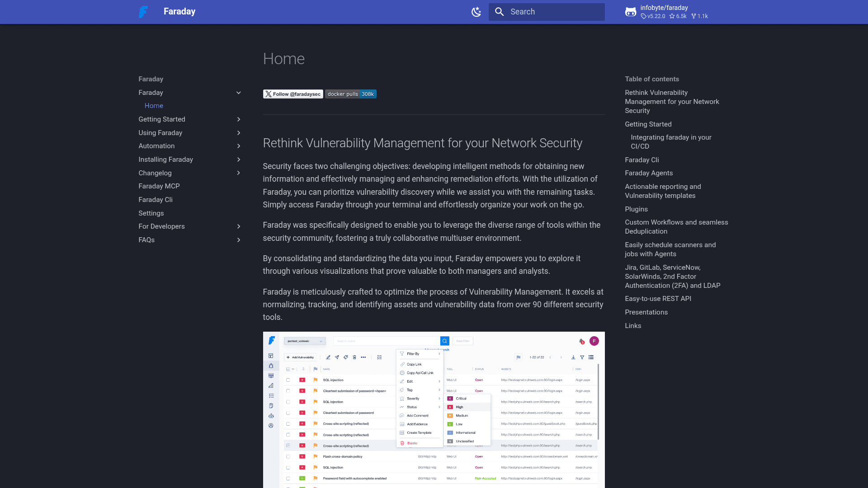This screenshot has height=488, width=868.
Task: Jump to Links in table of contents
Action: tap(633, 326)
